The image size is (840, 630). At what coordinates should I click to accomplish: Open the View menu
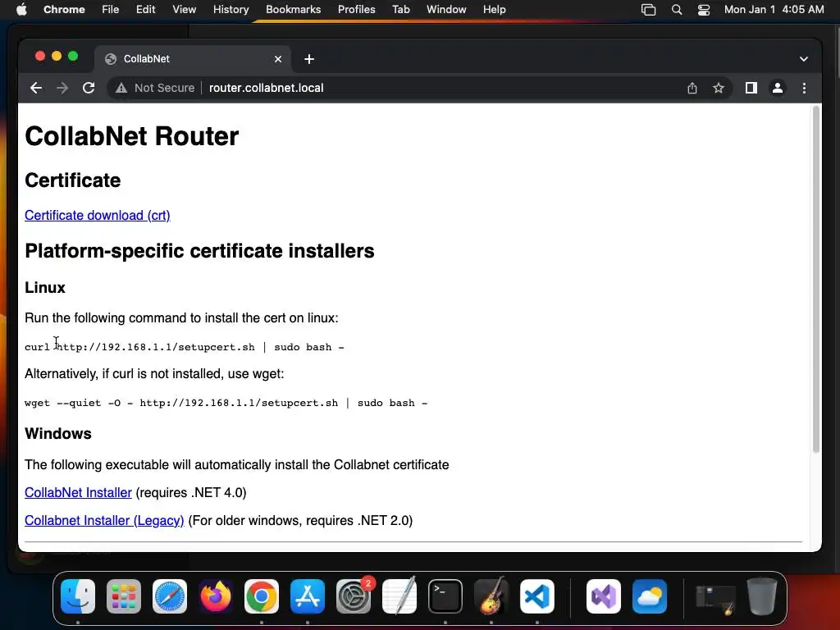[185, 10]
